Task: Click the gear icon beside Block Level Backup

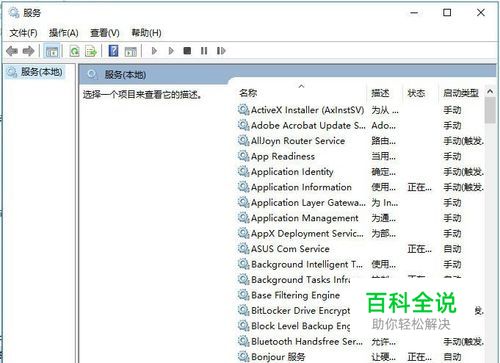Action: click(243, 326)
